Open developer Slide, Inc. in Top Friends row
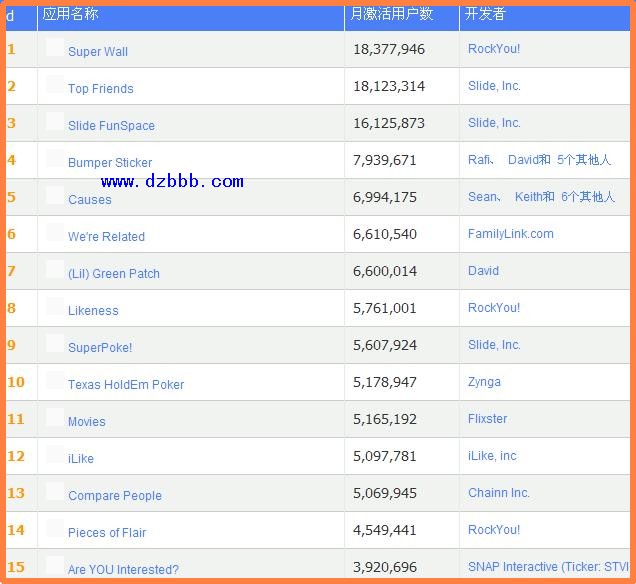The height and width of the screenshot is (584, 636). point(494,86)
